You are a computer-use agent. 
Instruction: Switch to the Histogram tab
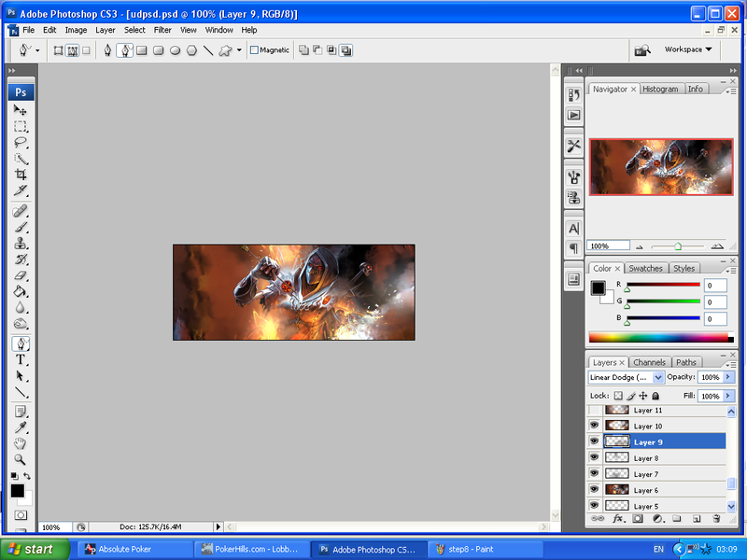point(660,89)
